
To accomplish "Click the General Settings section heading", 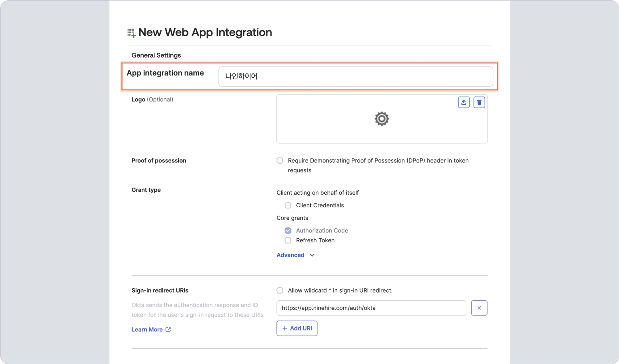I will pyautogui.click(x=156, y=55).
